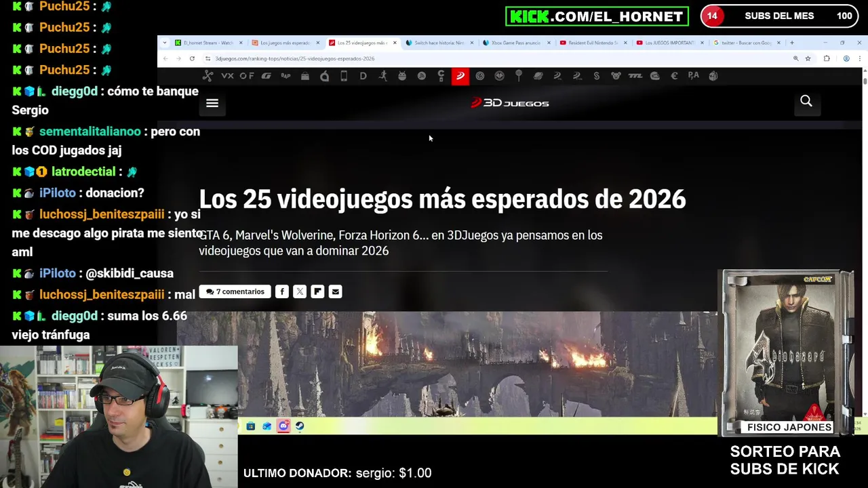The image size is (868, 488).
Task: Go back in the browser
Action: [165, 58]
